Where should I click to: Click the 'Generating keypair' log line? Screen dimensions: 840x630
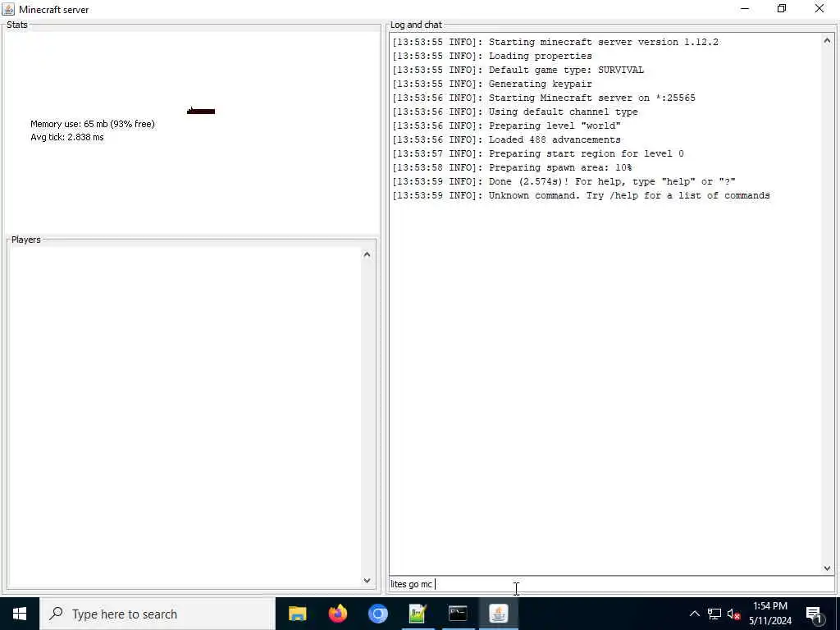492,84
